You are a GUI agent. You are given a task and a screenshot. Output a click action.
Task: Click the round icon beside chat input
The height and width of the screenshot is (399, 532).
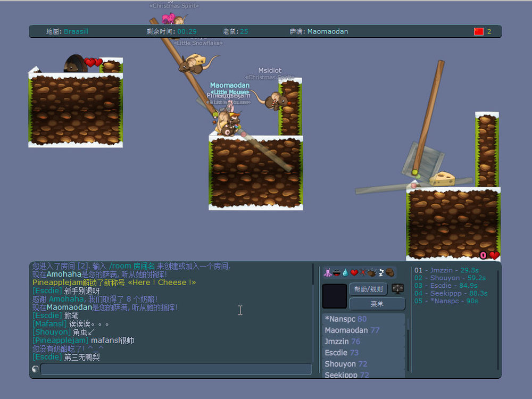pyautogui.click(x=35, y=369)
